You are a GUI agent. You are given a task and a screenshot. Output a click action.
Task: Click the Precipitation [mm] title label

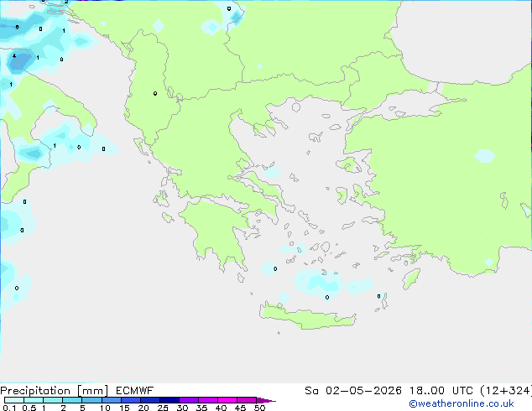click(x=54, y=391)
